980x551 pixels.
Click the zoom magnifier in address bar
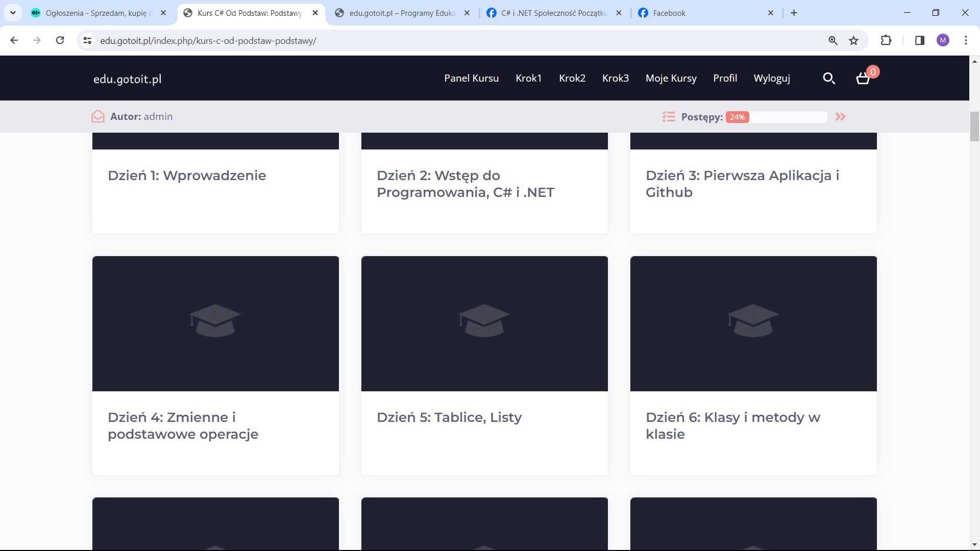tap(833, 40)
